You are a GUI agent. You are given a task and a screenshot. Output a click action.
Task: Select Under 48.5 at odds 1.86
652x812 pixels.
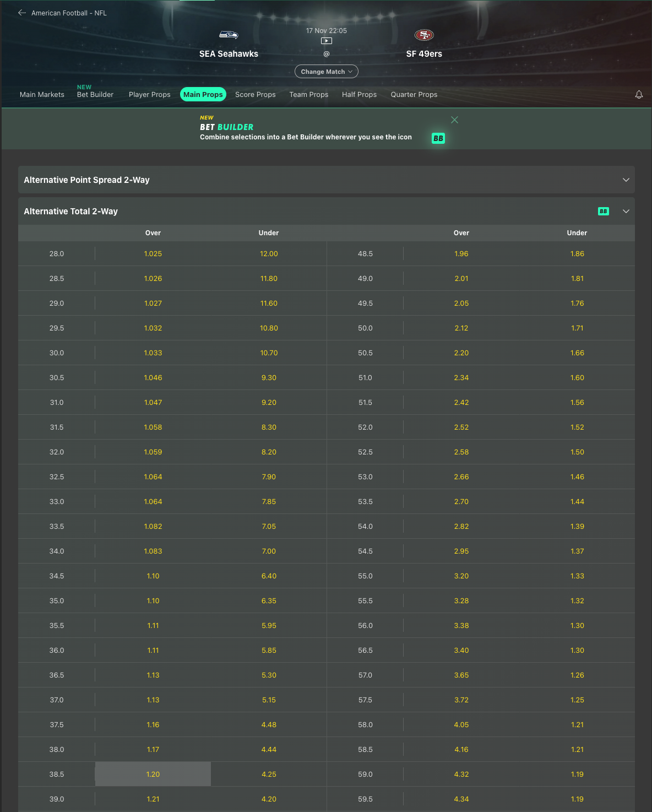[x=577, y=254]
